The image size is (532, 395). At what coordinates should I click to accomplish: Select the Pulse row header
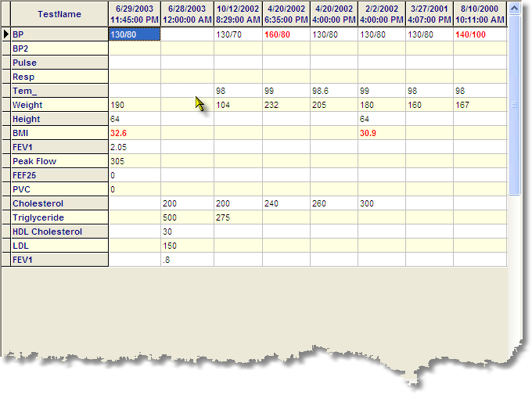(59, 63)
